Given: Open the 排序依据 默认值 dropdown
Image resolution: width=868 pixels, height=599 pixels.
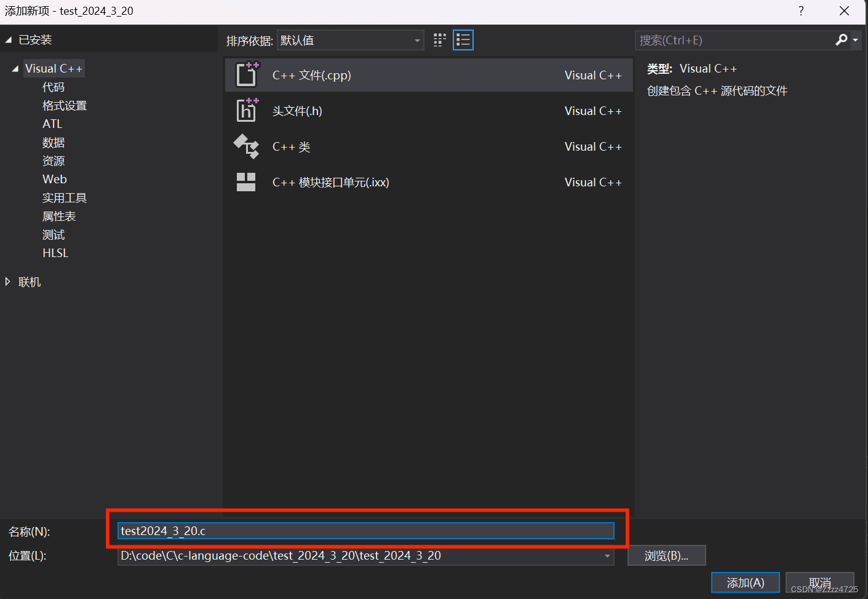Looking at the screenshot, I should coord(351,41).
